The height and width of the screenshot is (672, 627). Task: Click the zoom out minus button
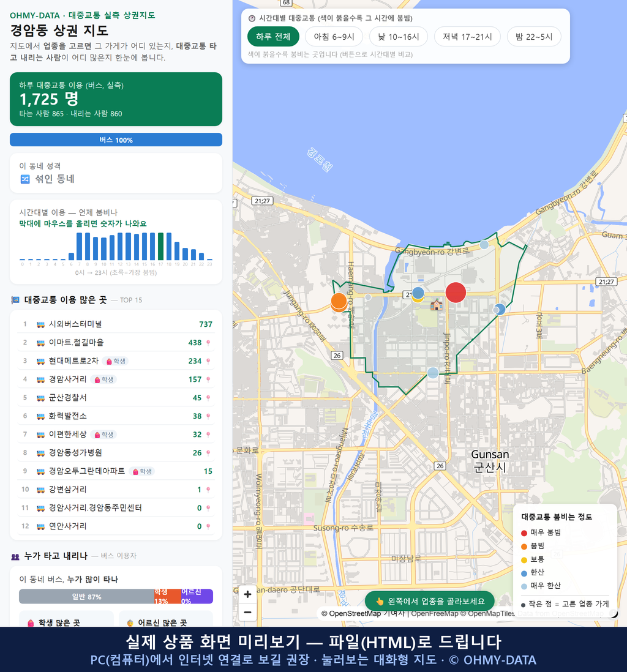coord(247,612)
